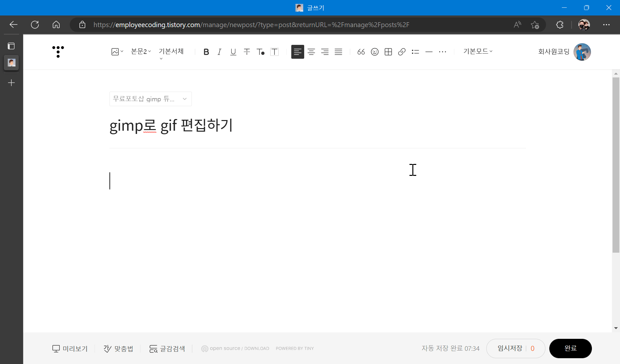Toggle underline formatting

[x=233, y=52]
